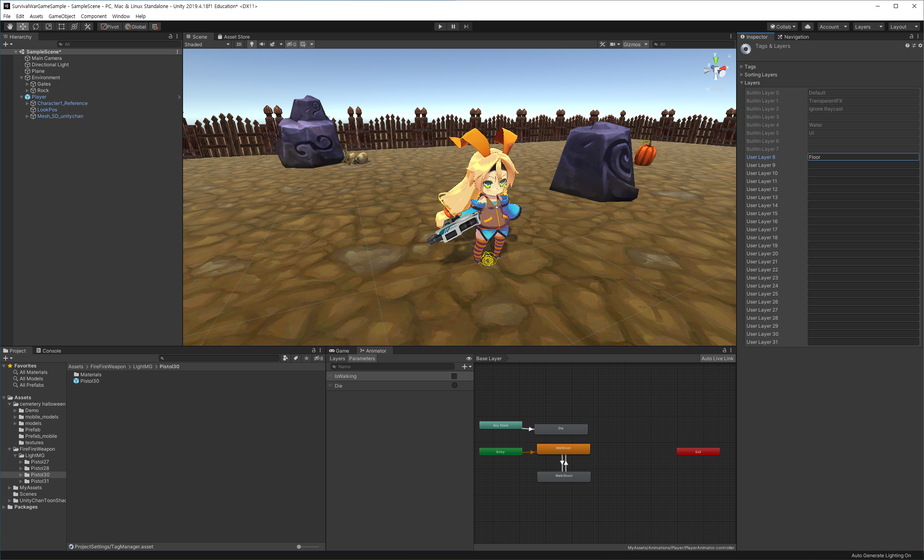Viewport: 924px width, 560px height.
Task: Open Unity cloud services icon
Action: point(807,27)
